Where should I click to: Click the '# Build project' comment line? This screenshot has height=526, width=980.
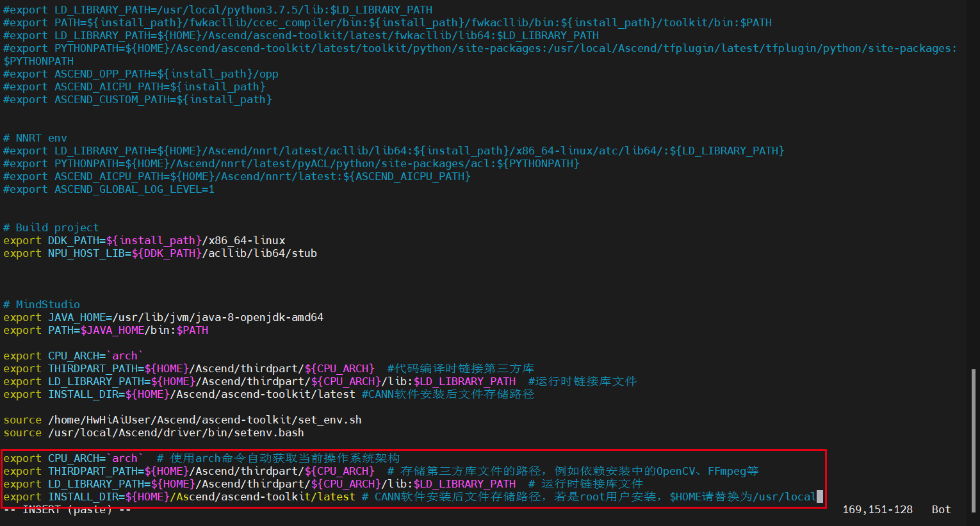51,227
